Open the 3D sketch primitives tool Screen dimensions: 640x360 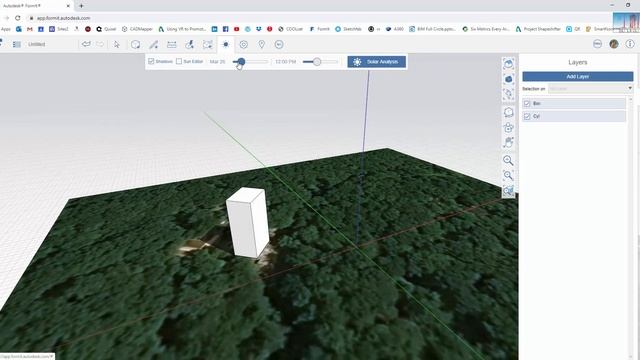click(x=136, y=44)
